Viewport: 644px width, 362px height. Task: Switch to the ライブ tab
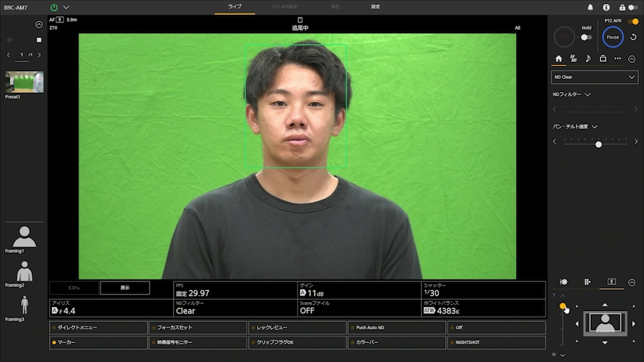pyautogui.click(x=234, y=7)
